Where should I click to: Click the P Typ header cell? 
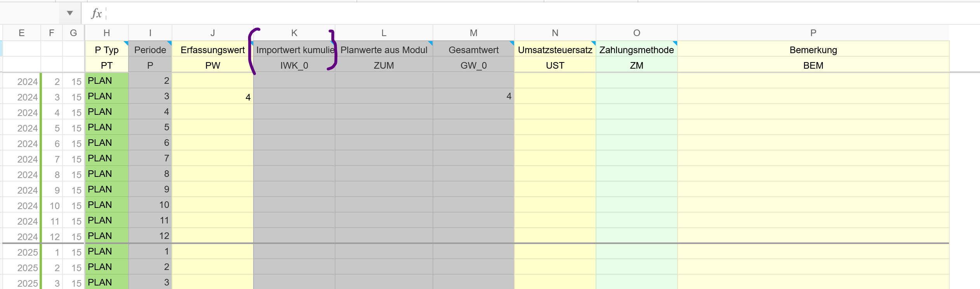(x=106, y=50)
